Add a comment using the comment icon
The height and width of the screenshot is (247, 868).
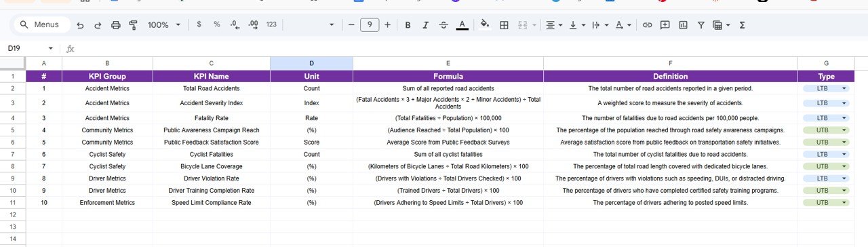pos(665,25)
